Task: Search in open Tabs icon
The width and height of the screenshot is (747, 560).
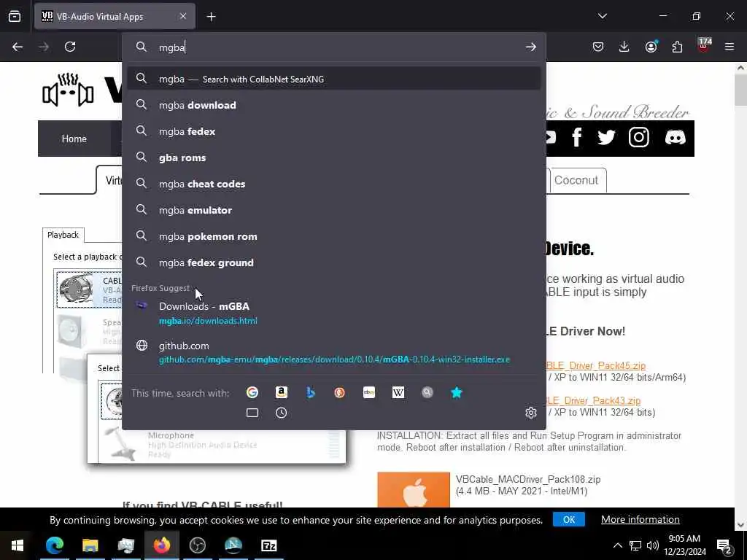Action: tap(252, 413)
